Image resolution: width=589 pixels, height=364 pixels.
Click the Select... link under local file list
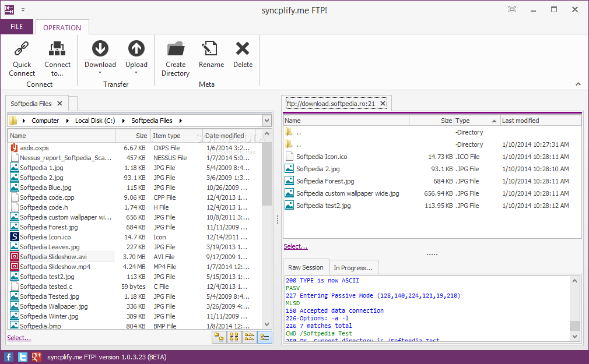pyautogui.click(x=19, y=338)
